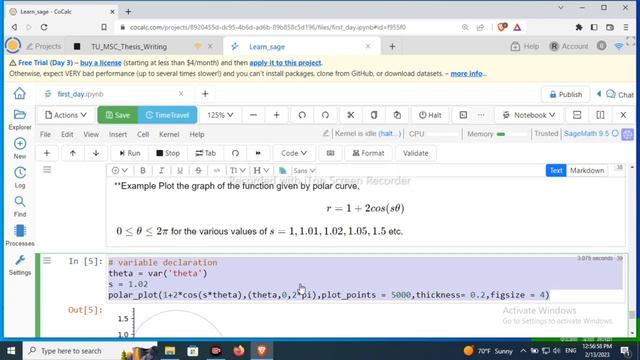This screenshot has width=640, height=360.
Task: Cut cell using scissors icon
Action: click(x=351, y=115)
